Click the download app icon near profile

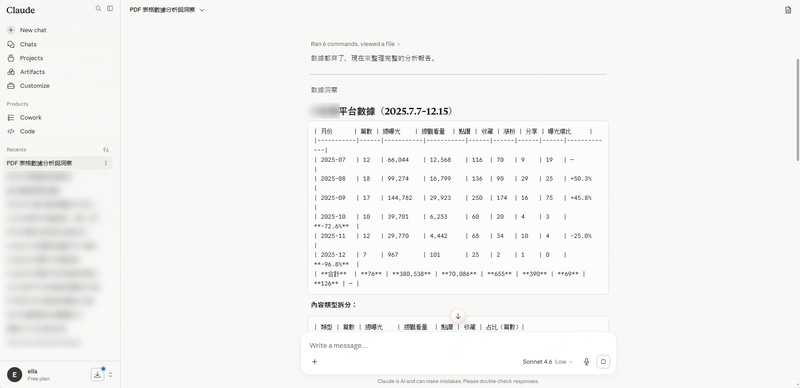point(97,374)
